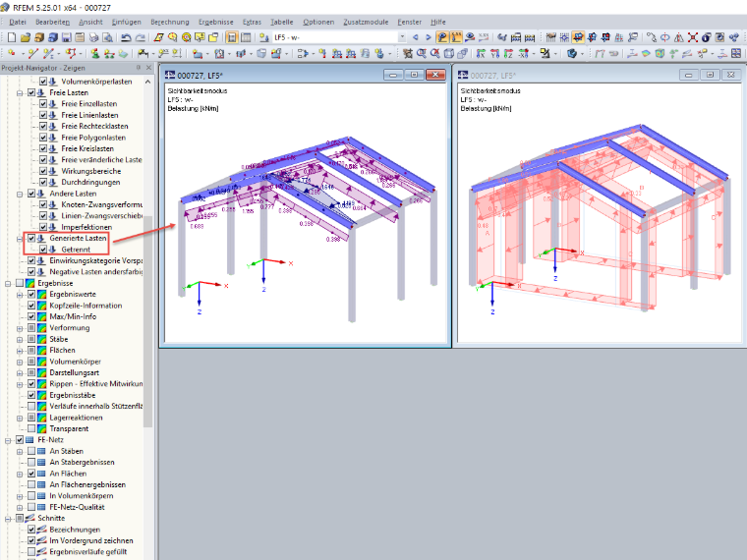Screen dimensions: 747x560
Task: Select the Imperfektionen tree item
Action: (x=86, y=227)
